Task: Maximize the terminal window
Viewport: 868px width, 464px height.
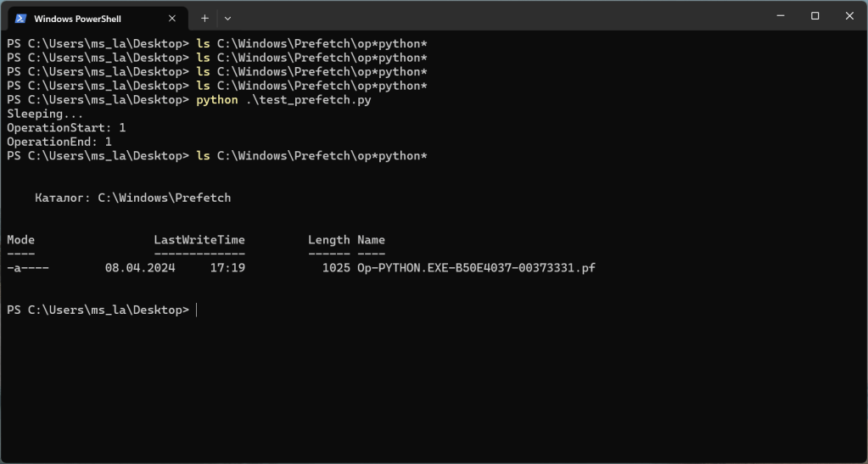Action: pyautogui.click(x=815, y=16)
